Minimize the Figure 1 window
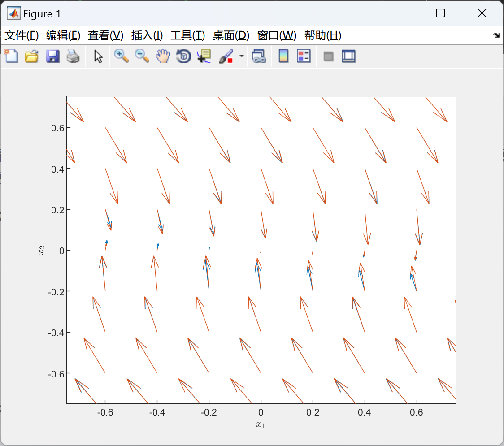 pos(400,13)
